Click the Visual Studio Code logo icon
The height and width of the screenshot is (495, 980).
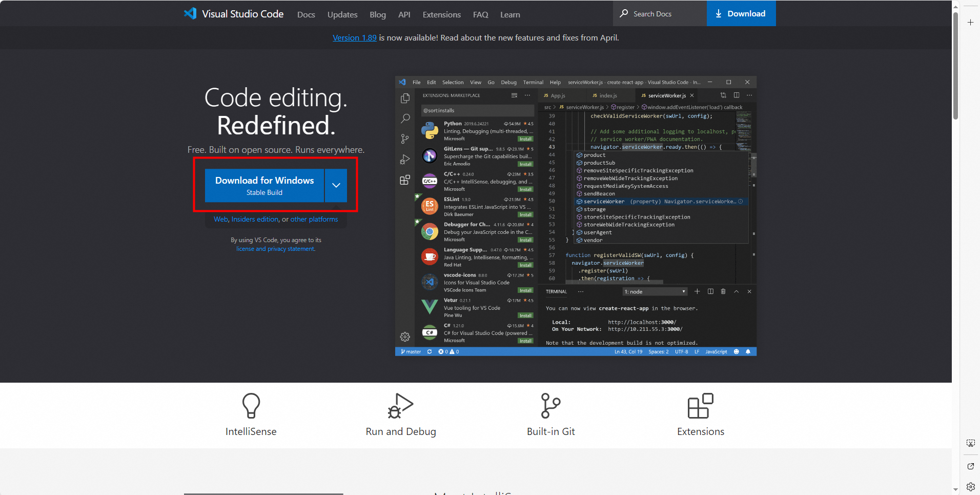[190, 14]
